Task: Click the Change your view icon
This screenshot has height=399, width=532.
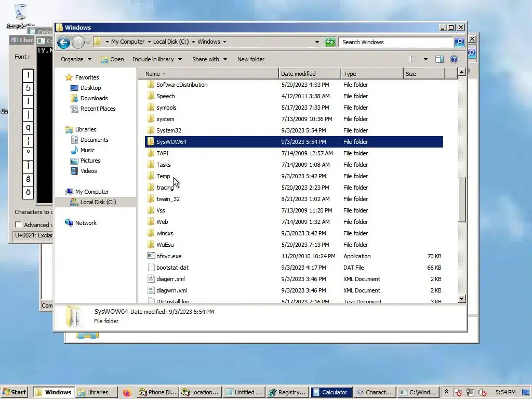Action: [x=413, y=59]
